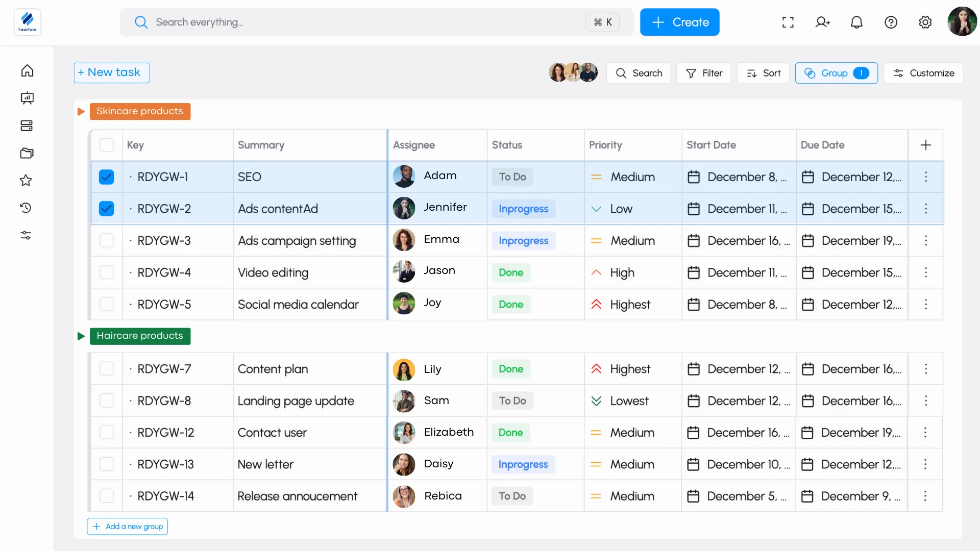Click the folders icon in sidebar
The height and width of the screenshot is (551, 980).
tap(27, 153)
